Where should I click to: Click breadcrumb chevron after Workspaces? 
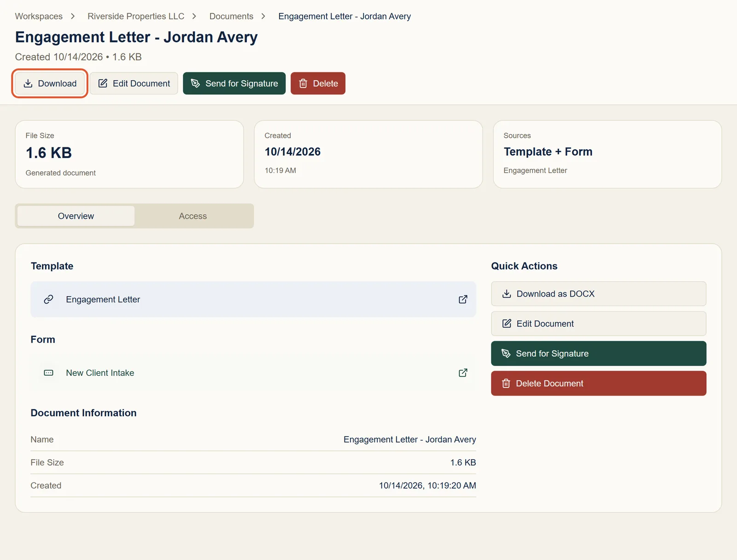coord(73,16)
